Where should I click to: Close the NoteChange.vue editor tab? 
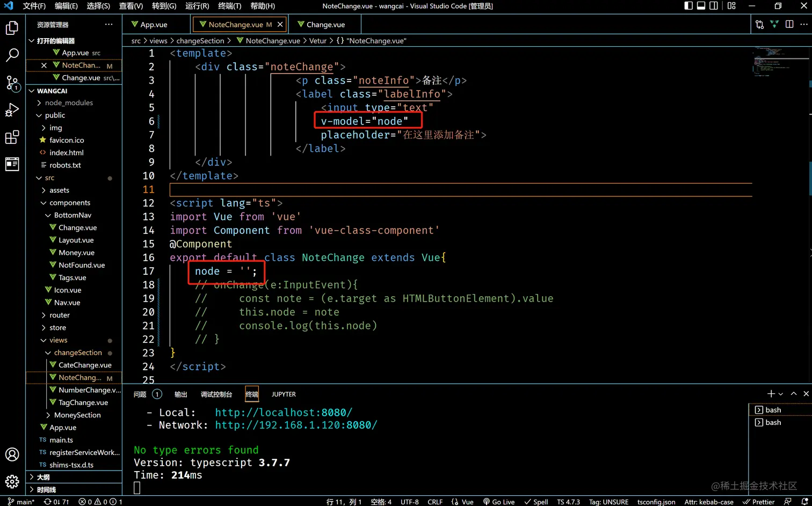pos(280,25)
